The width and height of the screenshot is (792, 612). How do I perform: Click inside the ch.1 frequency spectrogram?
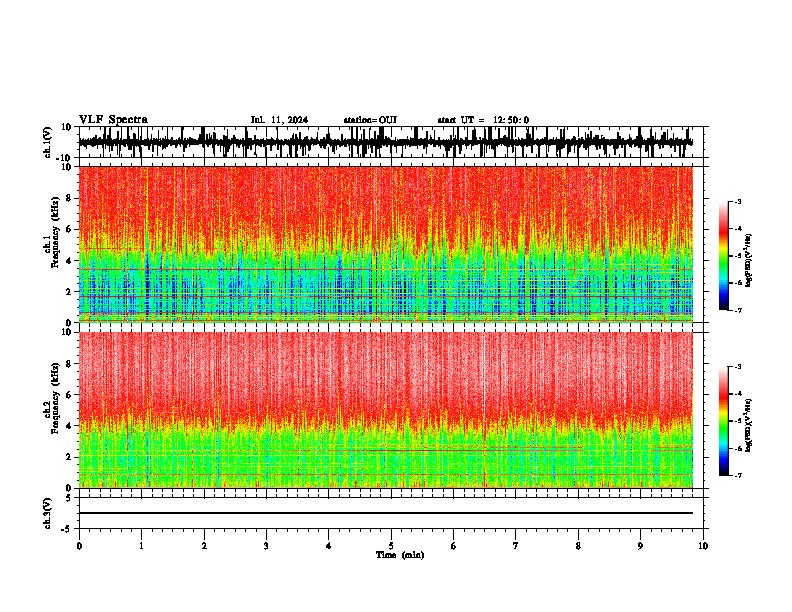(386, 244)
